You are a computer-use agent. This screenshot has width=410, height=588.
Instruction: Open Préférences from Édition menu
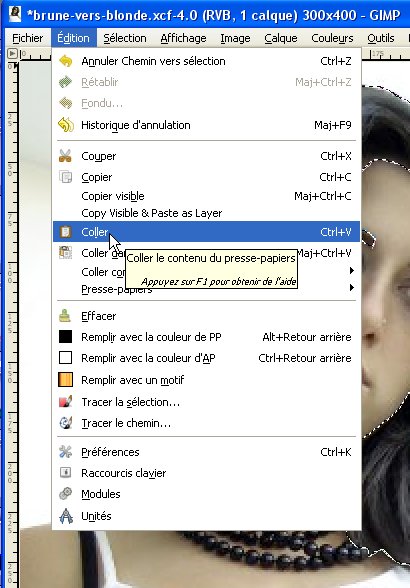[207, 452]
